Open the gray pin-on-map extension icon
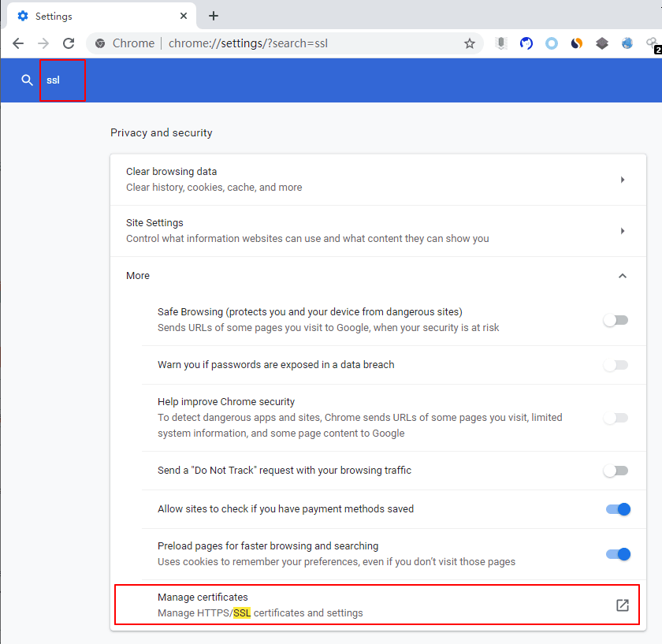Image resolution: width=662 pixels, height=644 pixels. 501,43
